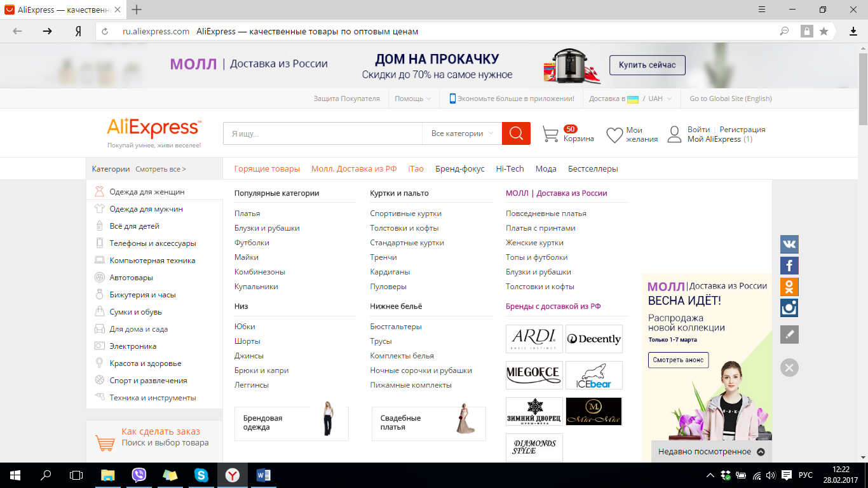The width and height of the screenshot is (868, 488).
Task: Open the Бестселлеры menu item
Action: [x=593, y=168]
